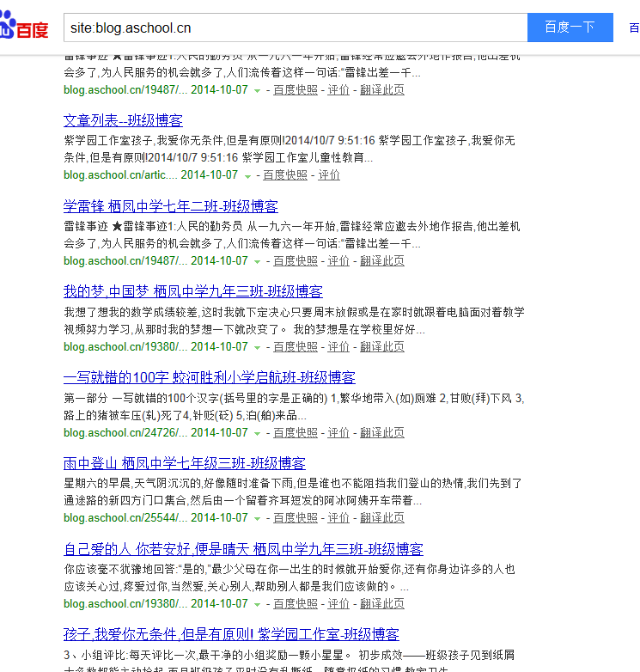Expand dropdown arrow under 学雷锋 result

pyautogui.click(x=257, y=262)
